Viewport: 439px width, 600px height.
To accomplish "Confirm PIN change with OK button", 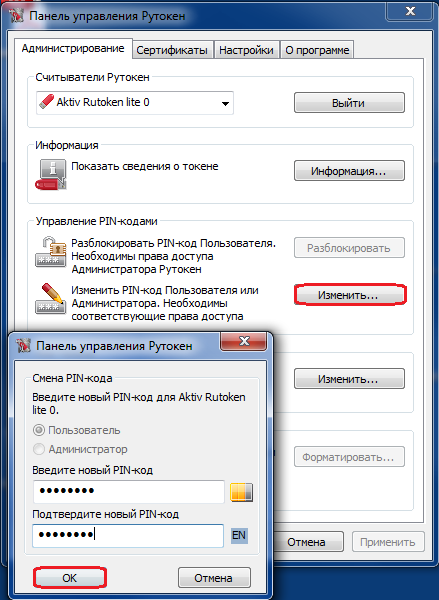I will coord(69,577).
